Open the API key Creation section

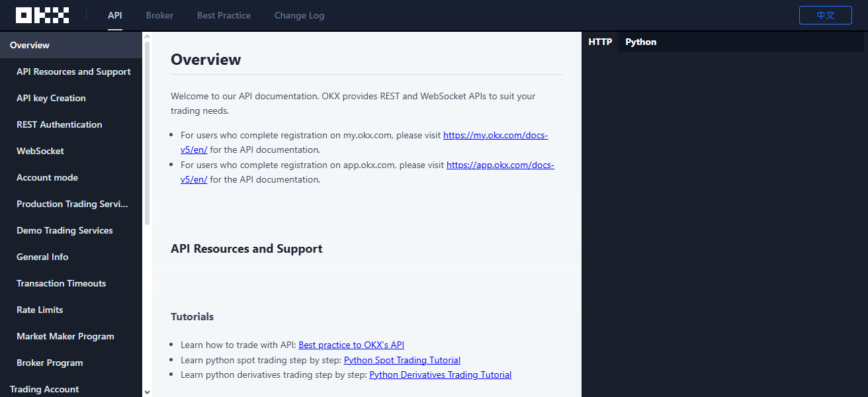click(51, 98)
